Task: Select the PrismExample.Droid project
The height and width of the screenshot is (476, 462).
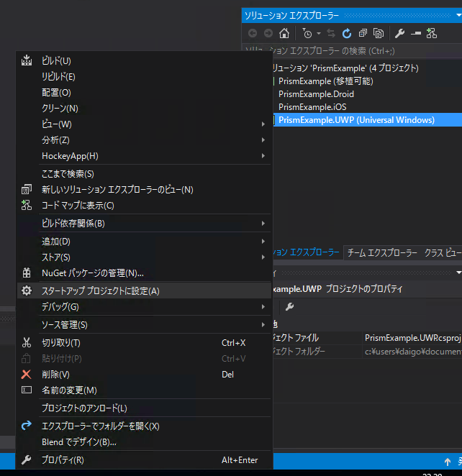Action: tap(316, 94)
